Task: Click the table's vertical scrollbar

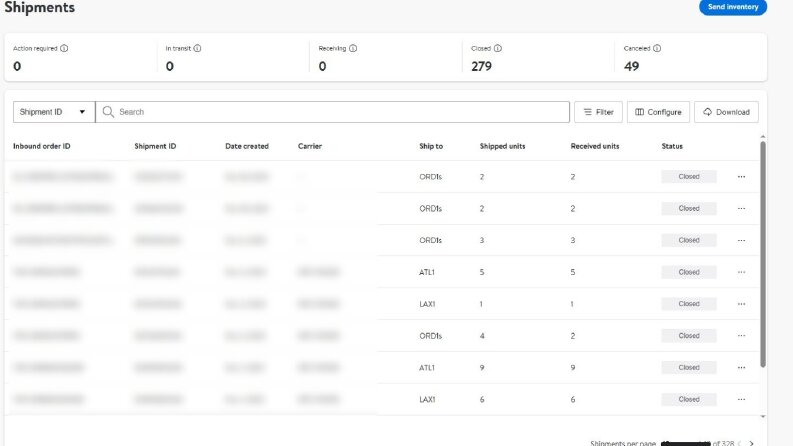Action: (763, 254)
